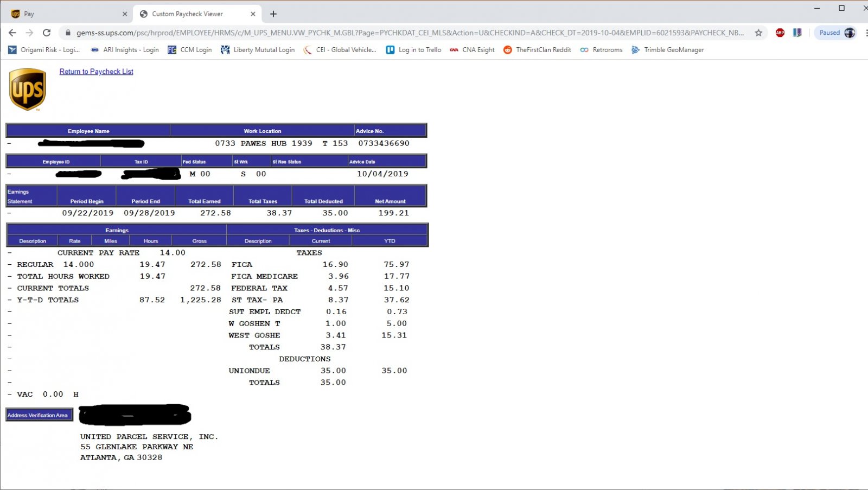Select the Custom Paycheck Viewer tab

pos(197,14)
